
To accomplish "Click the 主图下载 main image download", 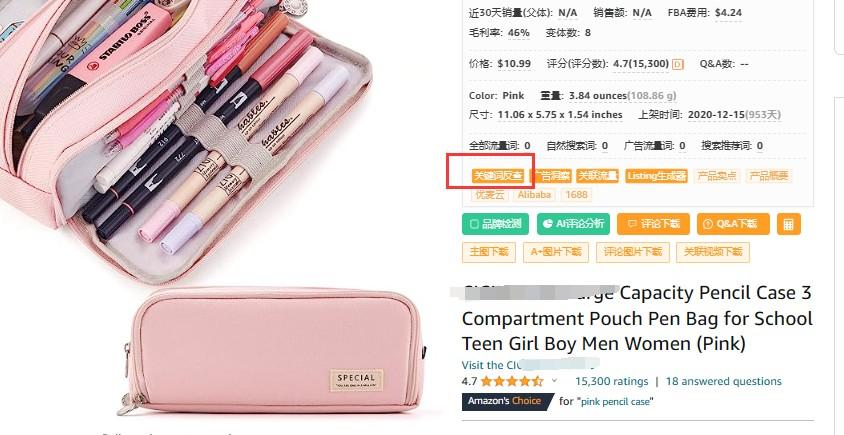I will pyautogui.click(x=489, y=252).
